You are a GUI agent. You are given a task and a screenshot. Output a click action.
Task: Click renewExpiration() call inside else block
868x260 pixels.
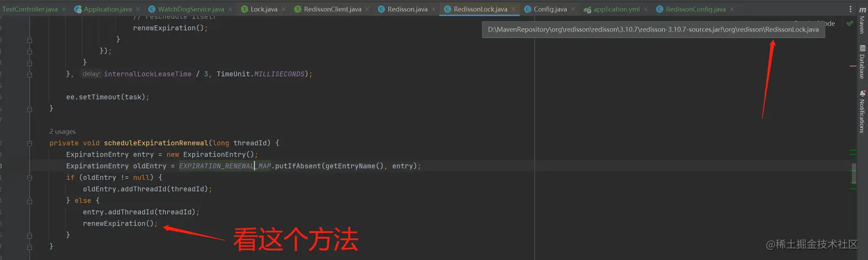pyautogui.click(x=120, y=223)
